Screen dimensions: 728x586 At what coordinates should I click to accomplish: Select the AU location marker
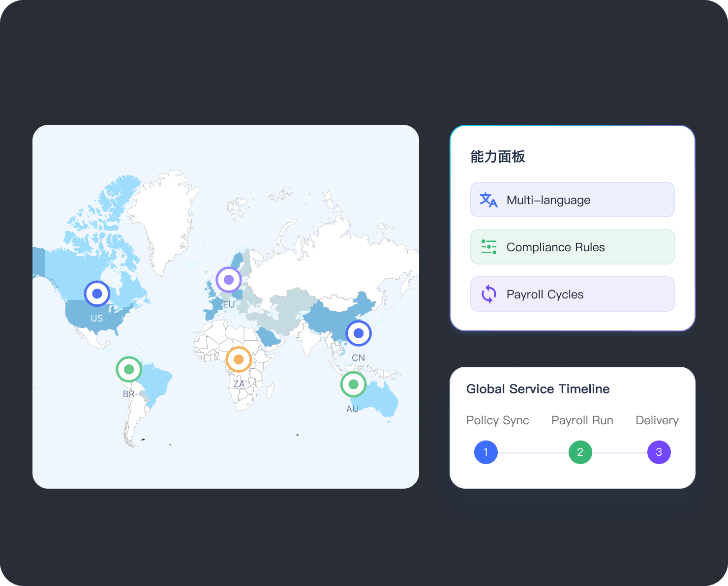353,384
